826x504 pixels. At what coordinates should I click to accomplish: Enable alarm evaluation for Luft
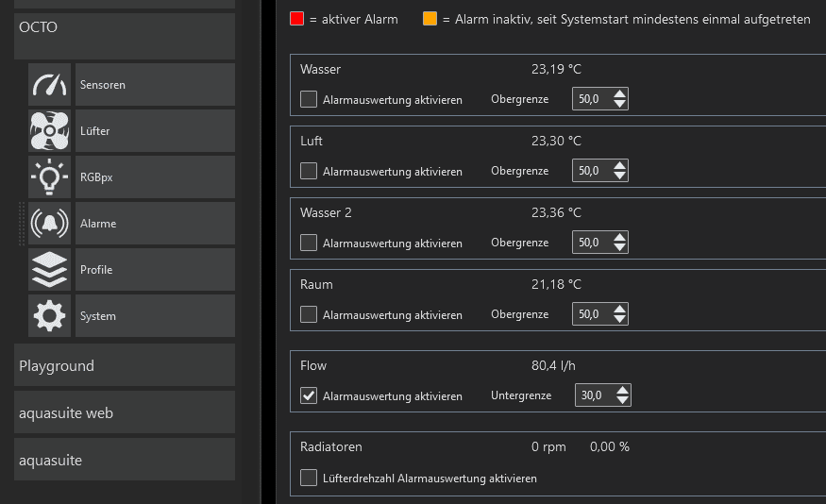coord(309,171)
